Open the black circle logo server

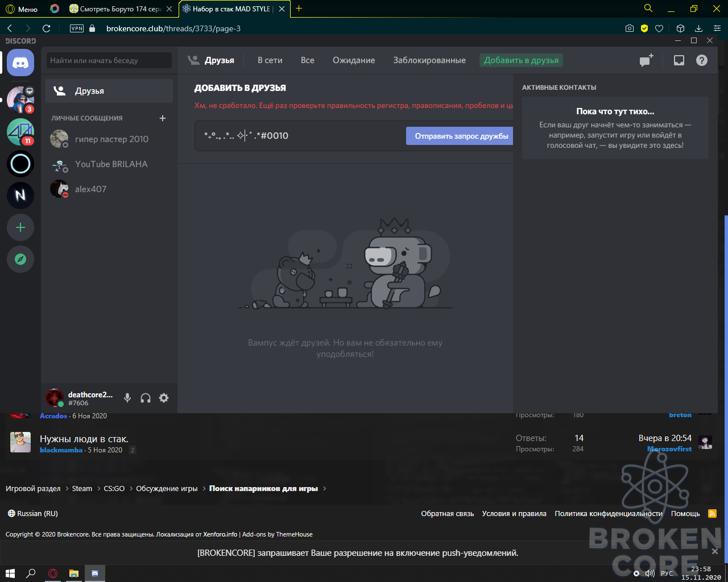(x=20, y=164)
